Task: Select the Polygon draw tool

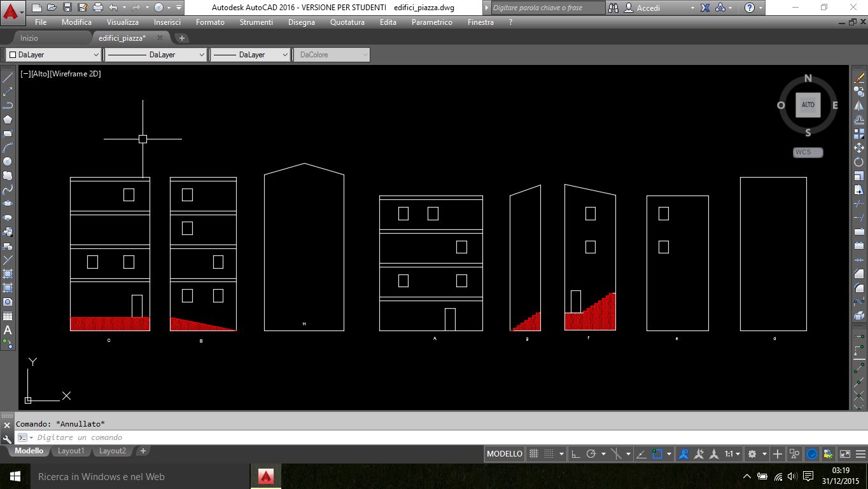Action: coord(8,120)
